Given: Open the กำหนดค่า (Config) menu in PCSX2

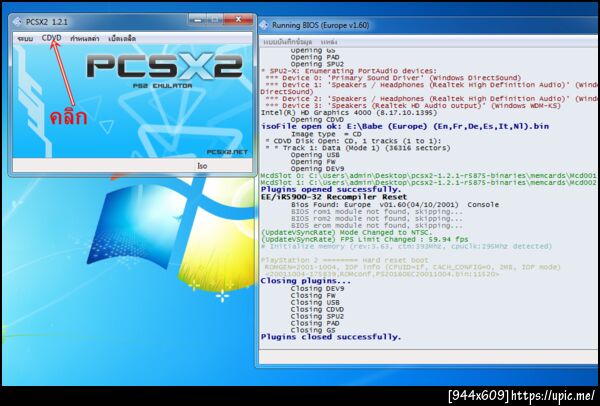Looking at the screenshot, I should click(85, 39).
